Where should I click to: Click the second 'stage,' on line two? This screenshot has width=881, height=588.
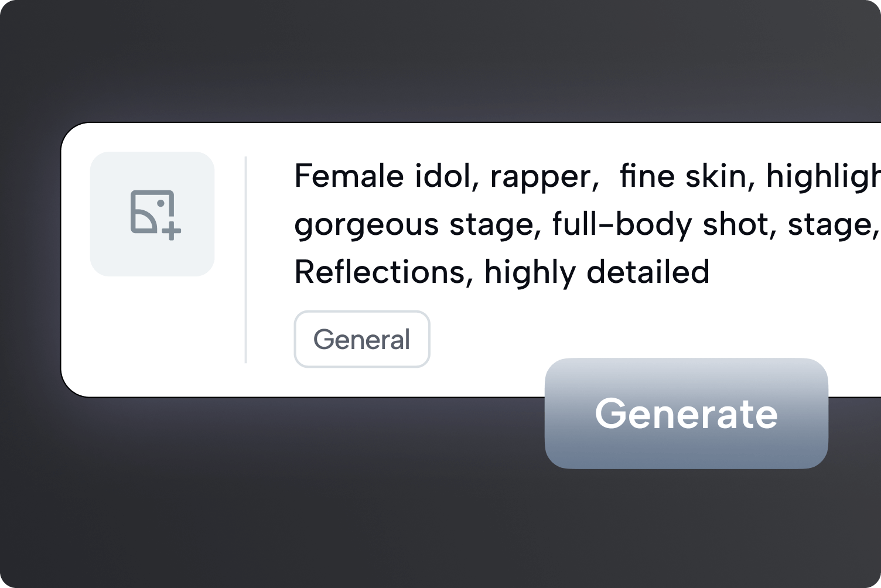click(x=832, y=225)
